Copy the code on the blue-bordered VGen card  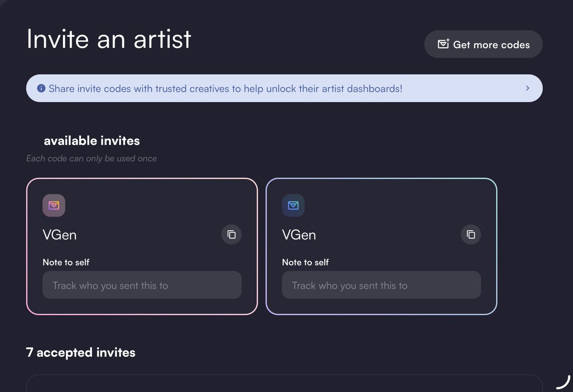click(x=471, y=234)
